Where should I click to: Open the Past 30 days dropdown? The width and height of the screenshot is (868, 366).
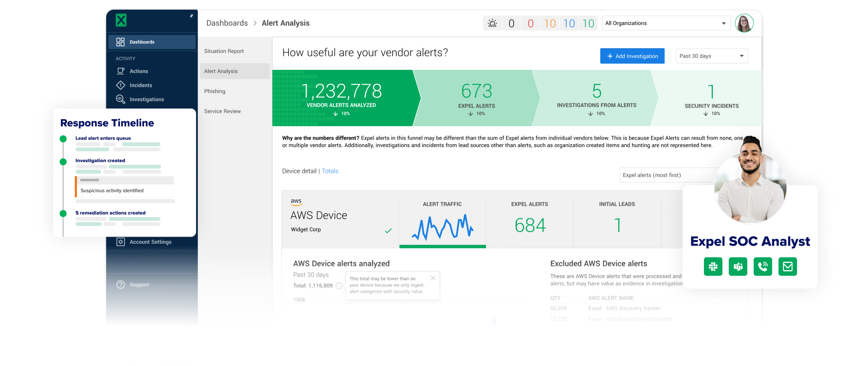point(712,56)
